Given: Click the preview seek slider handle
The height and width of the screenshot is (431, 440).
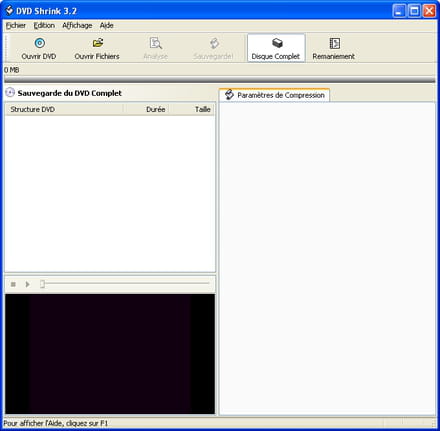Looking at the screenshot, I should click(x=42, y=284).
